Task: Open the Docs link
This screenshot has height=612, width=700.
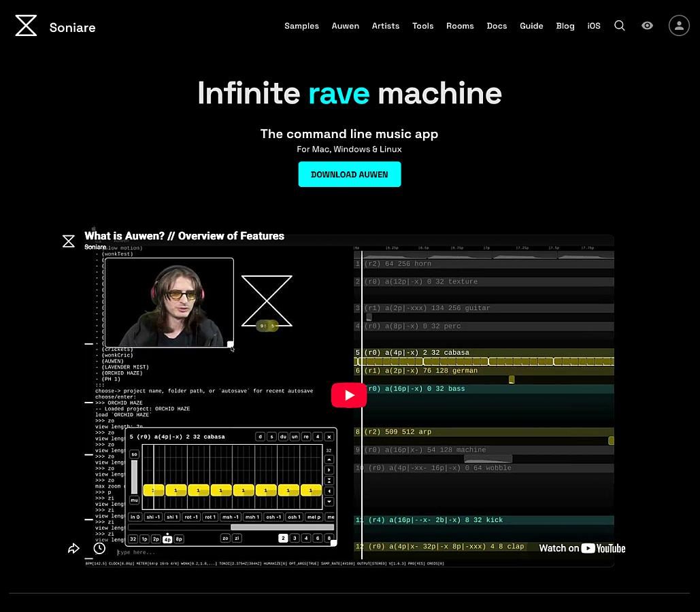Action: (x=497, y=26)
